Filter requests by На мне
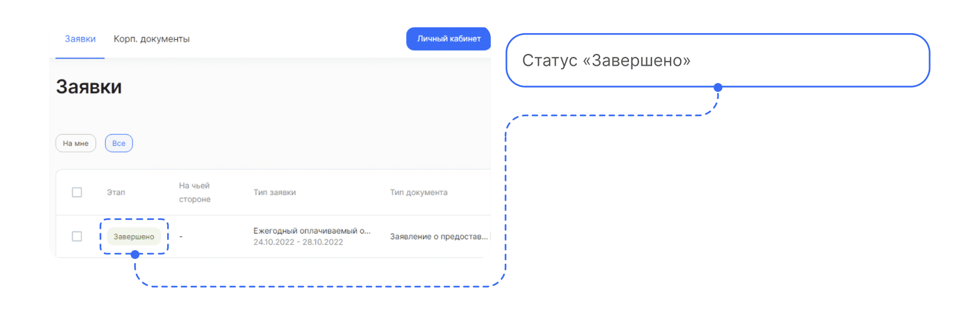 (76, 143)
